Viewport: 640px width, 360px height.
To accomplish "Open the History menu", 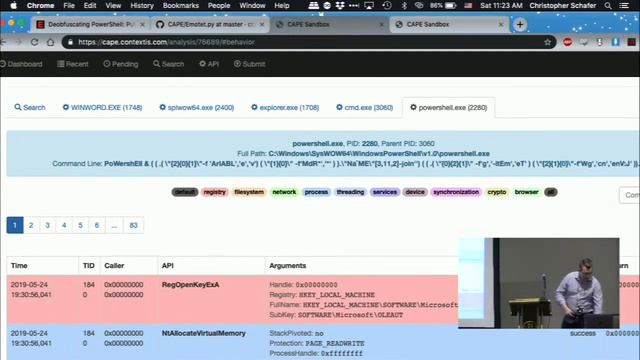I will pos(142,5).
